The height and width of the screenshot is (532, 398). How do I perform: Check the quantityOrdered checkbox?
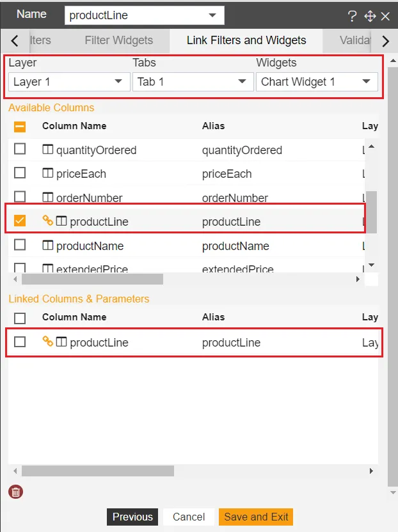click(x=20, y=148)
